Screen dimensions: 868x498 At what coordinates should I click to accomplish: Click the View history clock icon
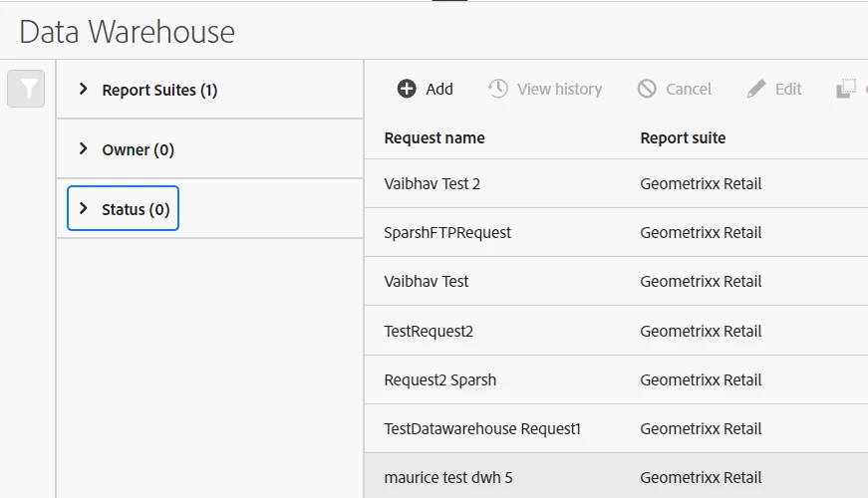point(497,89)
